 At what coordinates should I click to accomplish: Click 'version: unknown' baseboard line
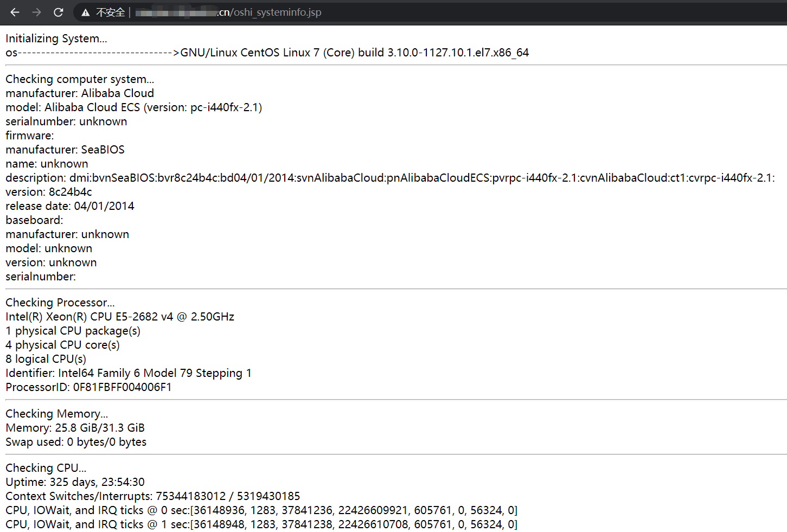pyautogui.click(x=51, y=262)
